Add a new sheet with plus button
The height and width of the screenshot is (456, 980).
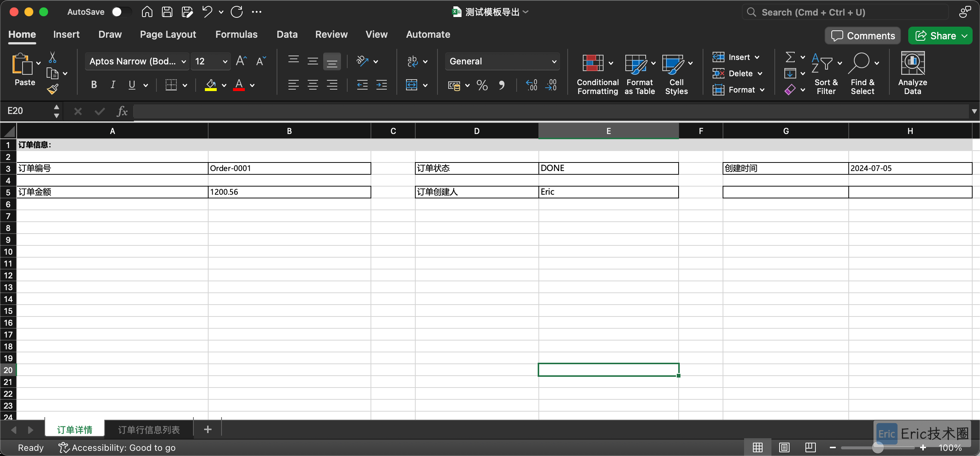click(207, 430)
